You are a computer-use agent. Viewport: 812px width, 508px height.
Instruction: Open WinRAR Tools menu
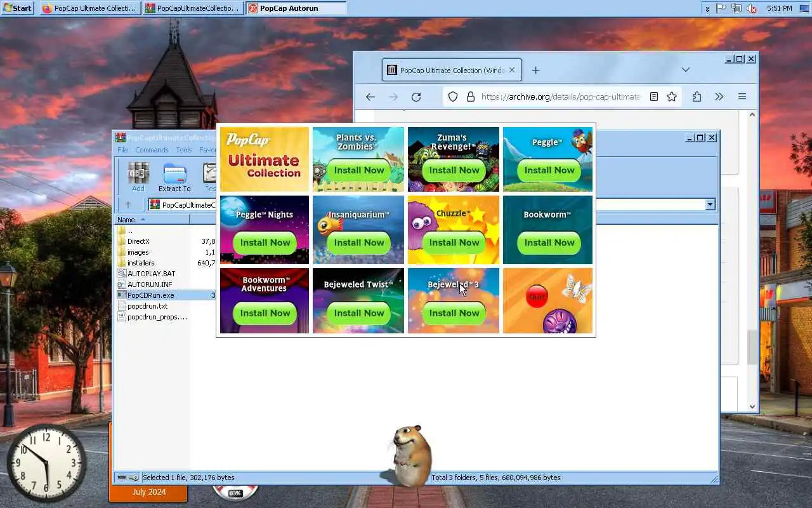pos(184,150)
